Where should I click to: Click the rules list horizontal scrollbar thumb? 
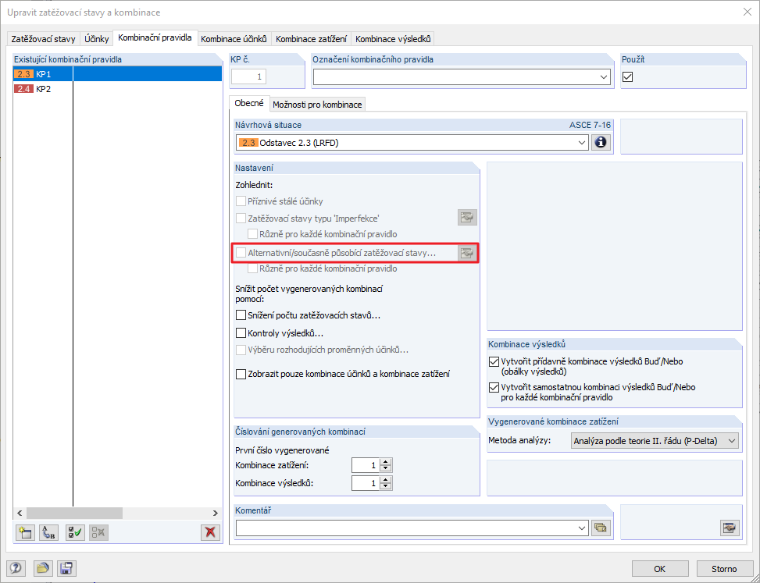pyautogui.click(x=75, y=513)
